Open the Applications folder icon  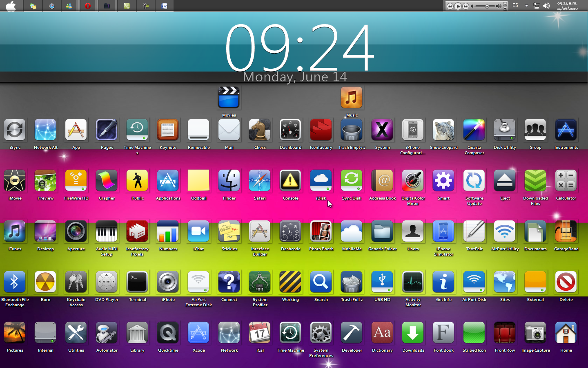(168, 180)
